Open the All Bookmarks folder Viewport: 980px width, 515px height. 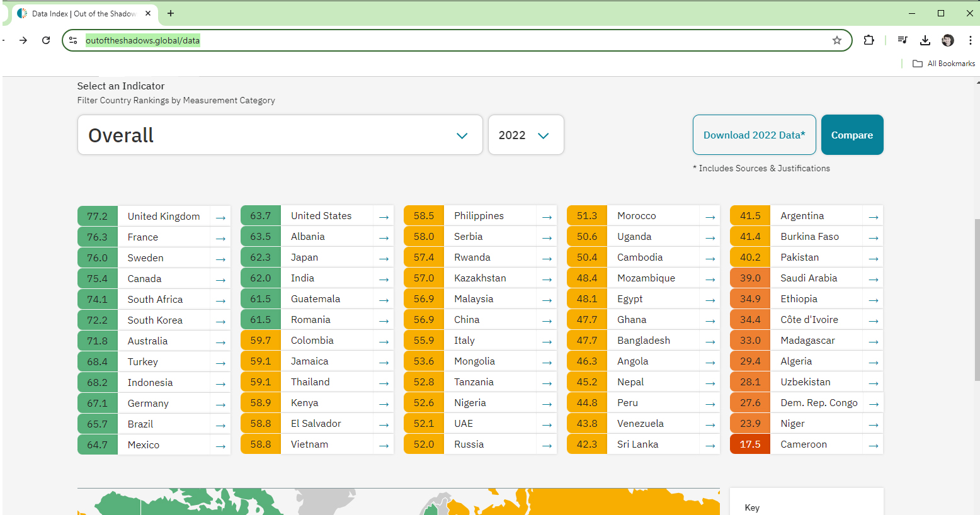tap(943, 64)
